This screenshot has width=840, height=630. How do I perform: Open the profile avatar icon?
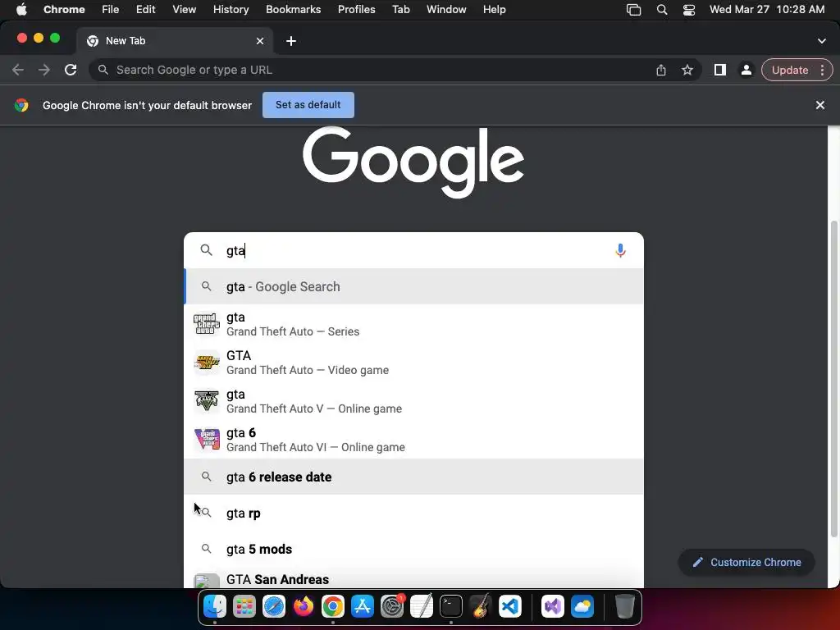point(746,70)
